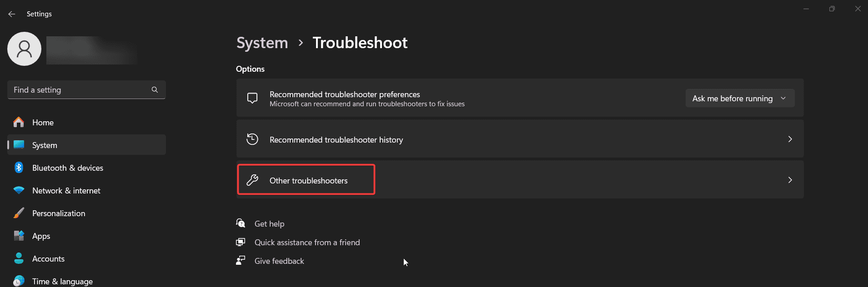Image resolution: width=868 pixels, height=287 pixels.
Task: Click the troubleshooter history clock icon
Action: (252, 139)
